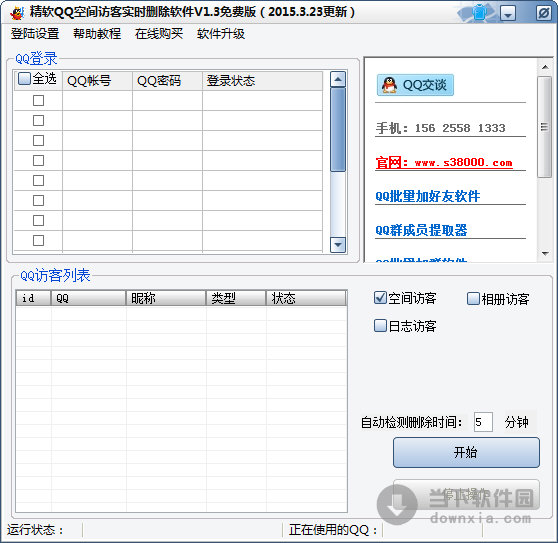The width and height of the screenshot is (558, 543).
Task: Check the seventh row checkbox in QQ登录 table
Action: (38, 220)
